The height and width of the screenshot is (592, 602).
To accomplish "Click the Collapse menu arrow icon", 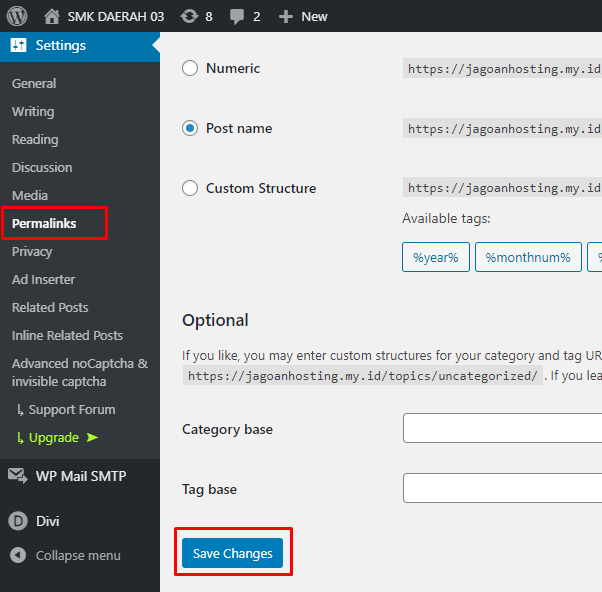I will [18, 555].
